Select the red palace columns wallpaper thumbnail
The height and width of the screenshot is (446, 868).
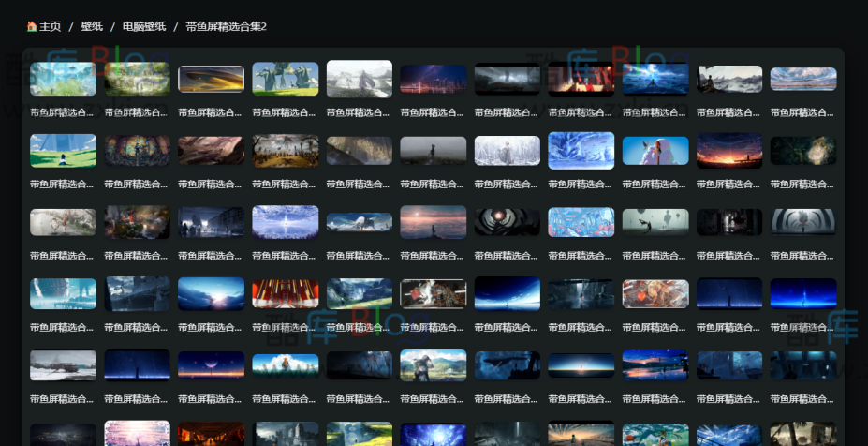click(285, 293)
